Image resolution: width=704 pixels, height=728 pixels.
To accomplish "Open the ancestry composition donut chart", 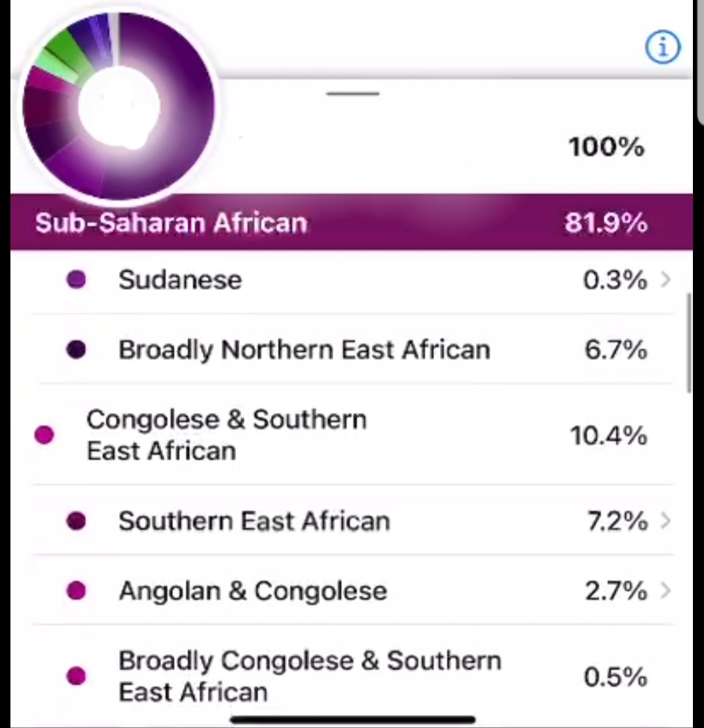I will click(x=119, y=107).
